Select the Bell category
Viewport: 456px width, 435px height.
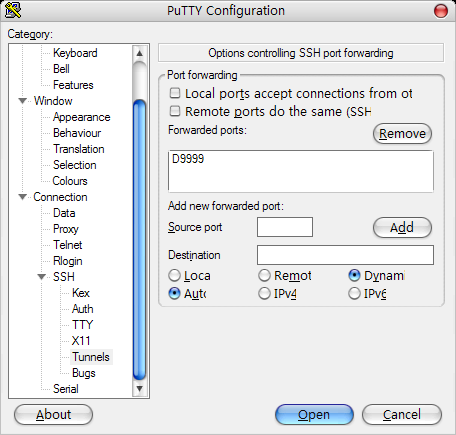click(61, 69)
